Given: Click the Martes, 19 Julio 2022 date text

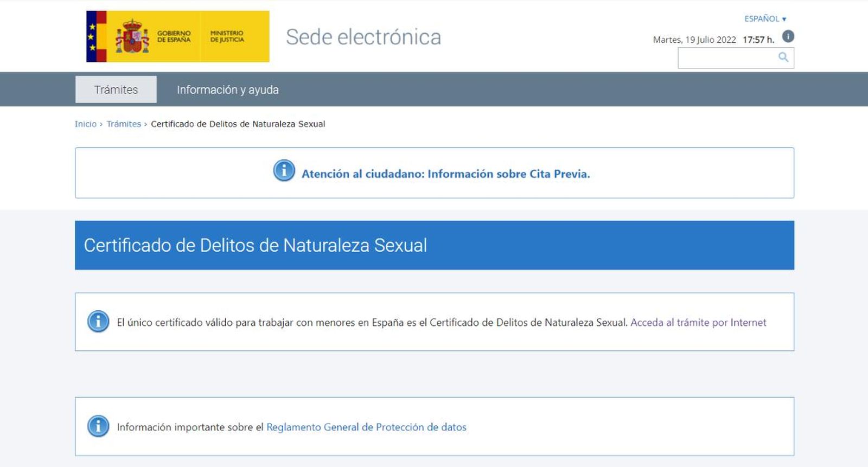Looking at the screenshot, I should click(x=694, y=40).
